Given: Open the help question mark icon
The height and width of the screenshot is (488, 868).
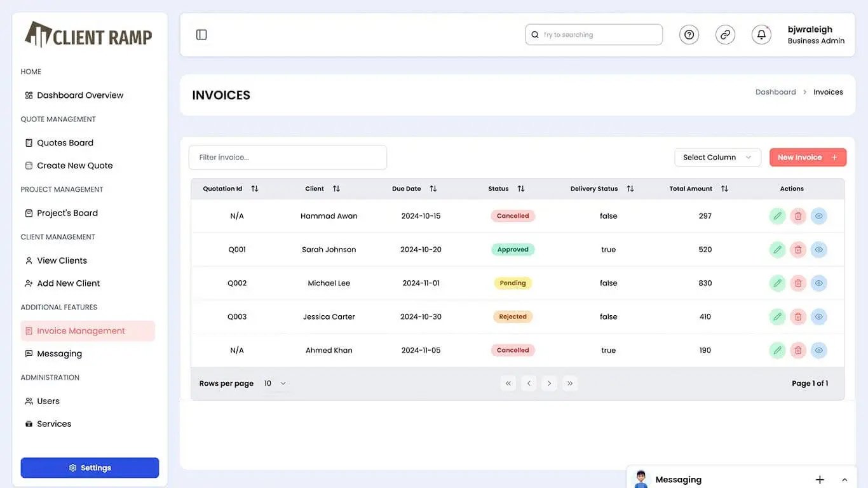Looking at the screenshot, I should click(689, 34).
